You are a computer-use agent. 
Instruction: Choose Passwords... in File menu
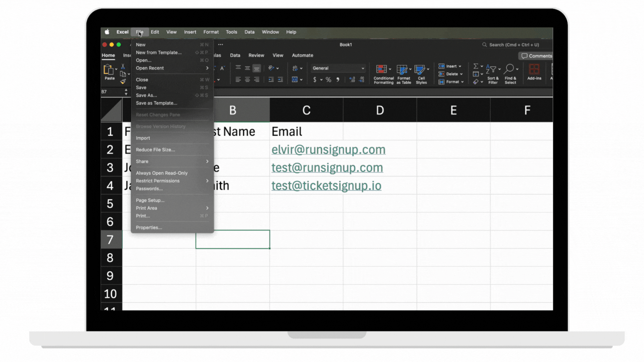(x=172, y=189)
